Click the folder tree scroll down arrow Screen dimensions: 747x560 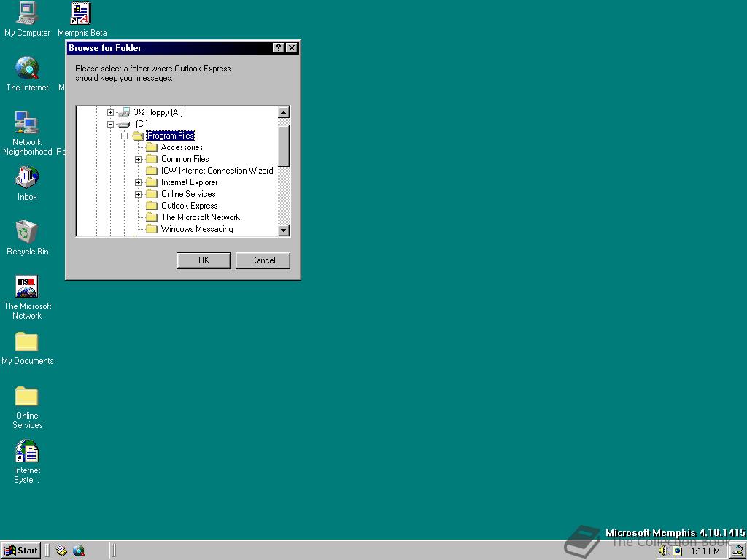tap(284, 230)
